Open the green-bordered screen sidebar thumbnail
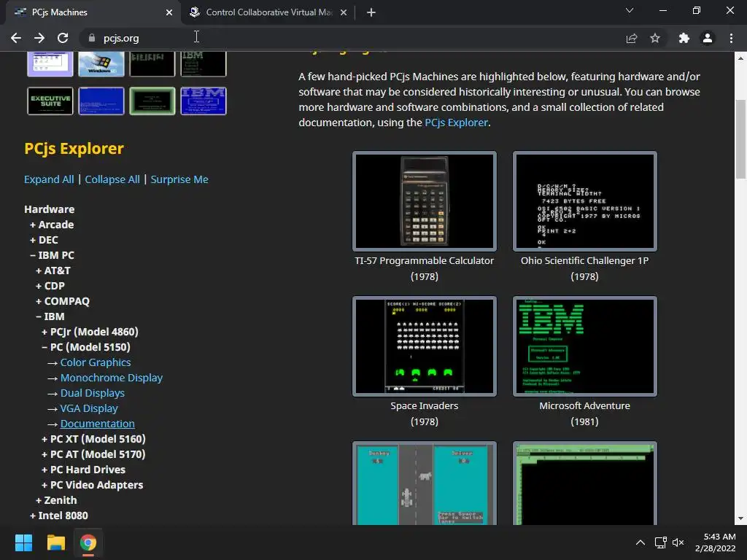Screen dimensions: 747x560 coord(152,101)
